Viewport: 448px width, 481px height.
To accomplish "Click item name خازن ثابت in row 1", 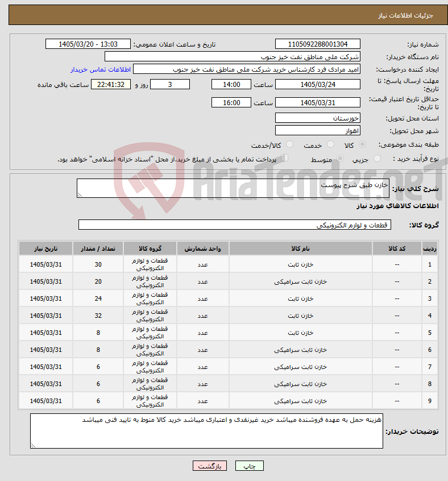I will point(301,264).
